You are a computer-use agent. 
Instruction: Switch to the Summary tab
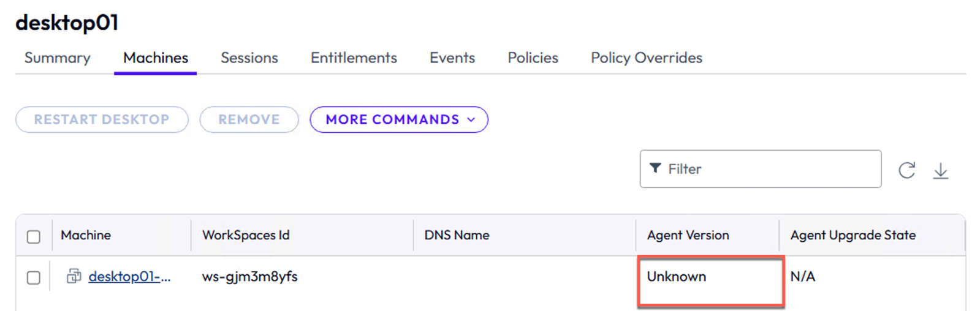58,58
